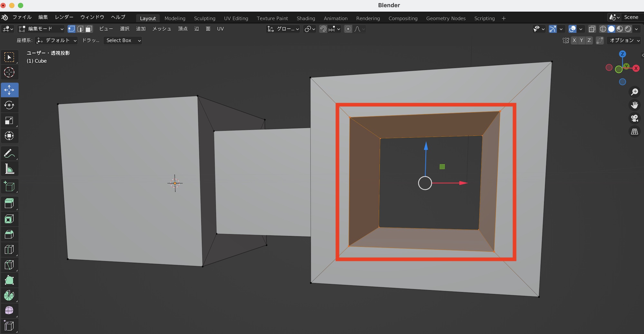Click the Loop Cut tool
This screenshot has height=334, width=644.
coord(9,250)
